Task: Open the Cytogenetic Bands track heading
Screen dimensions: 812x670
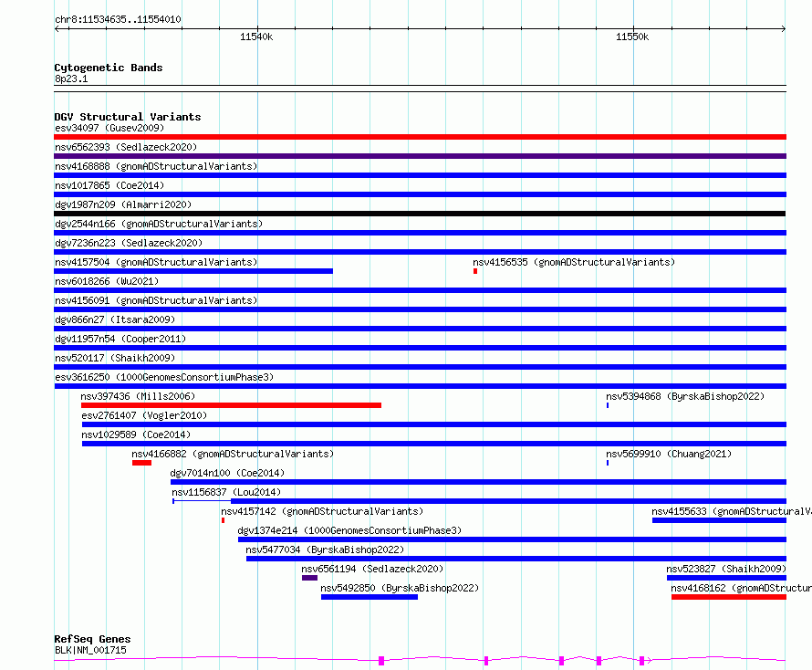Action: 109,68
